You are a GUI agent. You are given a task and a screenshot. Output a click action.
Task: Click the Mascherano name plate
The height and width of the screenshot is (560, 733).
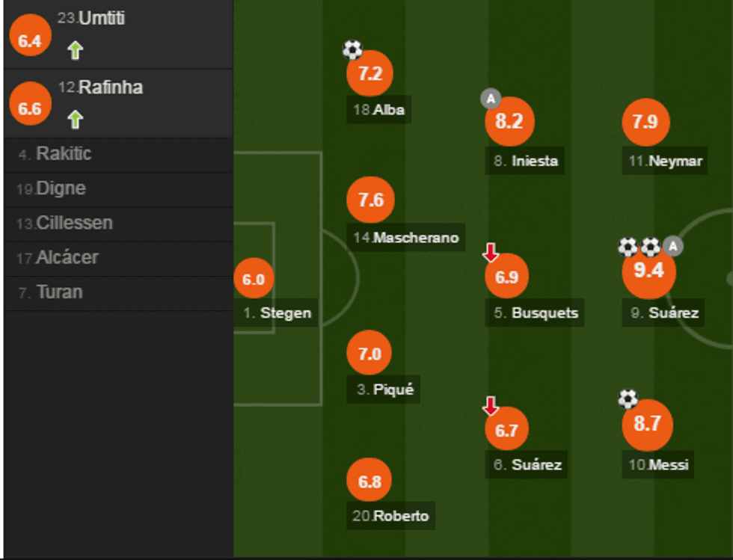(405, 239)
